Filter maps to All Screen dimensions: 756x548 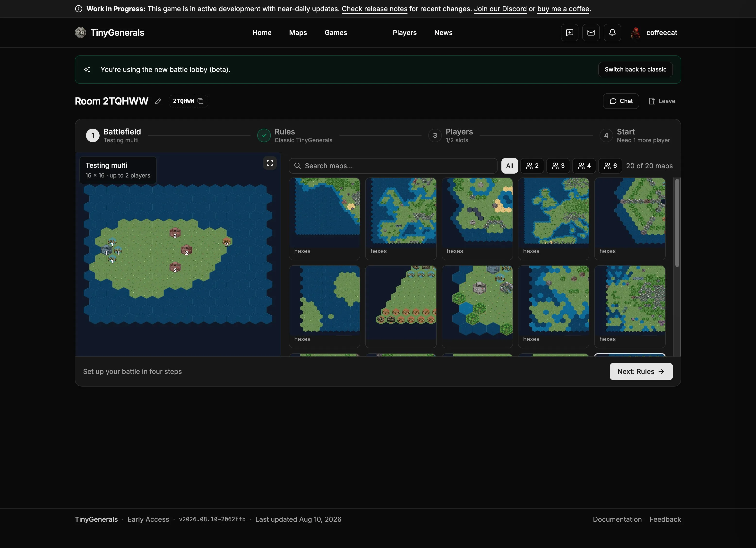click(x=509, y=166)
